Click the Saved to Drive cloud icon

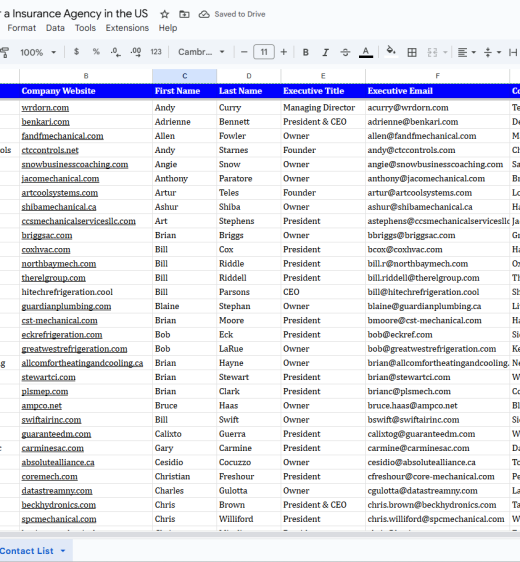click(x=204, y=14)
